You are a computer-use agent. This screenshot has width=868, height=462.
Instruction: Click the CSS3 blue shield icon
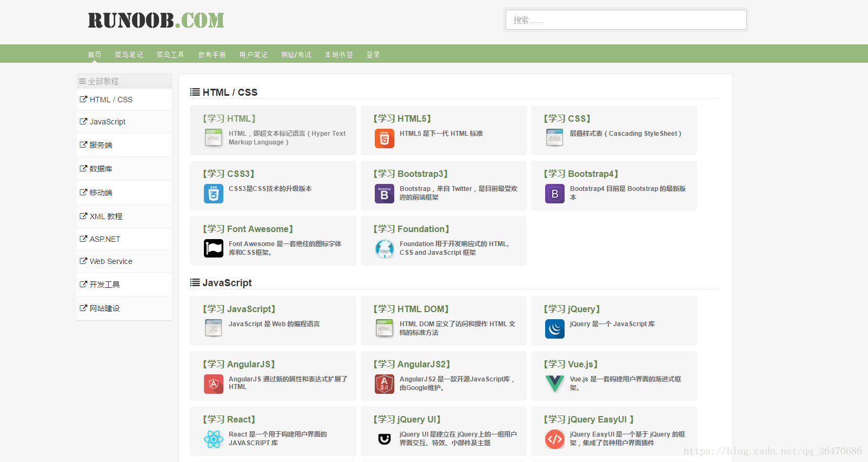click(214, 193)
